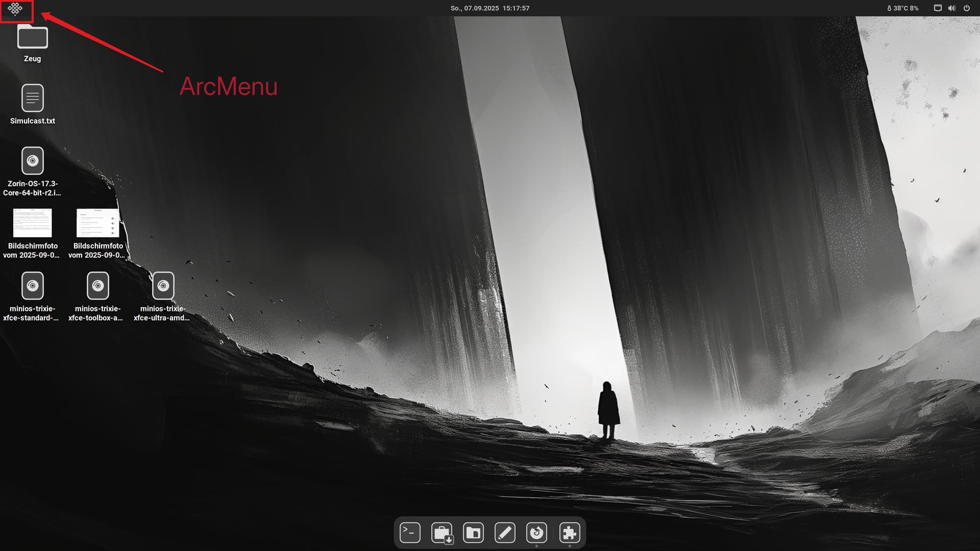980x551 pixels.
Task: Select the first Bildschirmfoto thumbnail
Action: point(32,223)
